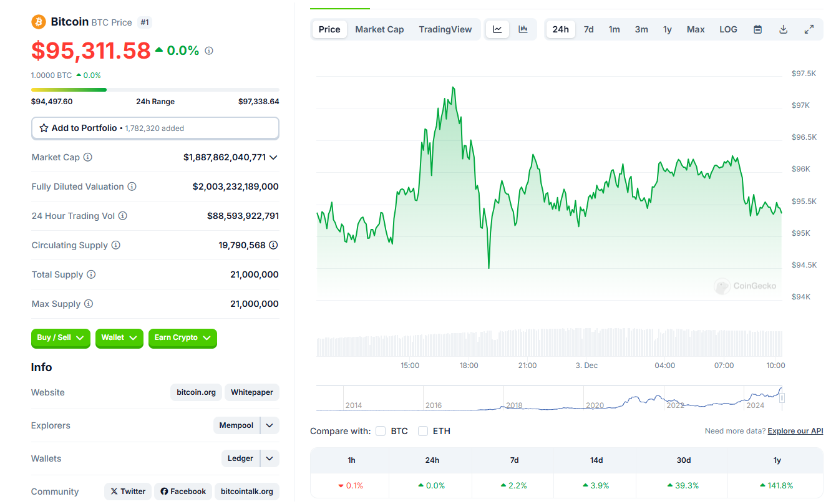836x504 pixels.
Task: Open Ledger wallet link
Action: click(240, 458)
